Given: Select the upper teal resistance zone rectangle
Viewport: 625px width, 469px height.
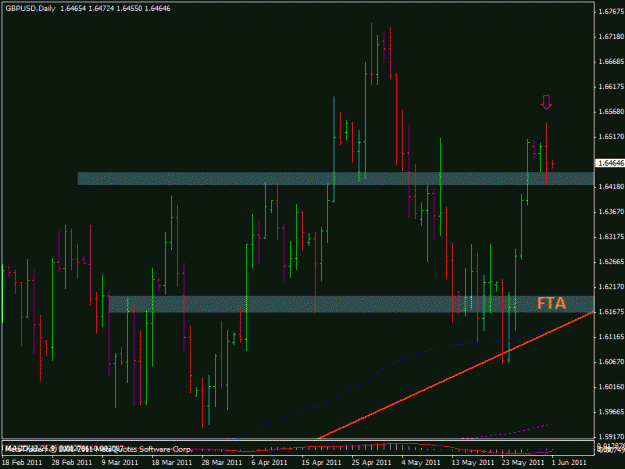Looking at the screenshot, I should coord(336,179).
